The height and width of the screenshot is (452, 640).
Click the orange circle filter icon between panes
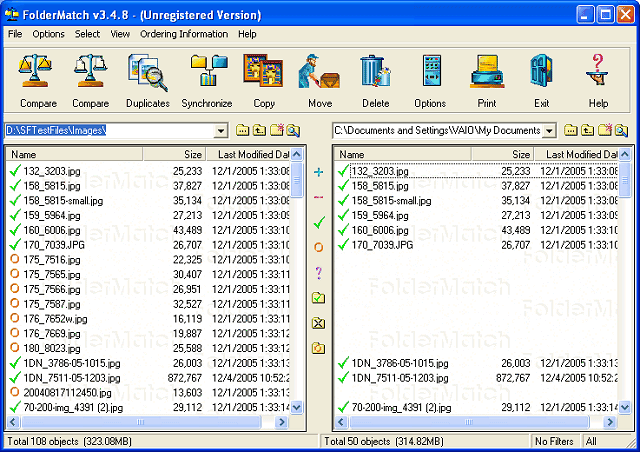coord(318,247)
